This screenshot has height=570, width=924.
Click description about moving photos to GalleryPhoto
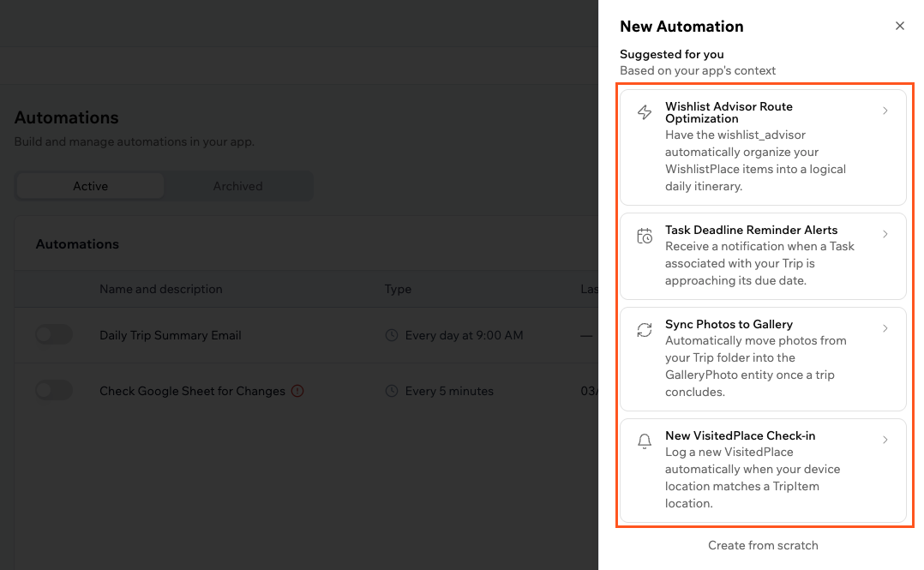click(x=756, y=366)
